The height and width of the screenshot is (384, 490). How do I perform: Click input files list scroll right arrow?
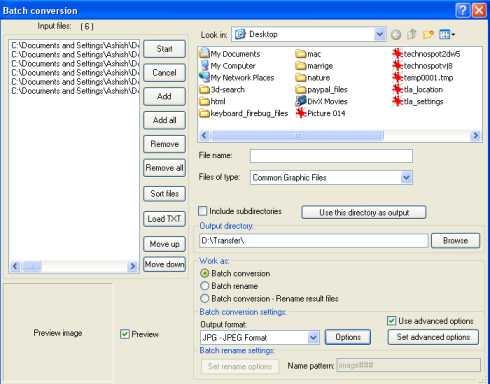coord(133,266)
